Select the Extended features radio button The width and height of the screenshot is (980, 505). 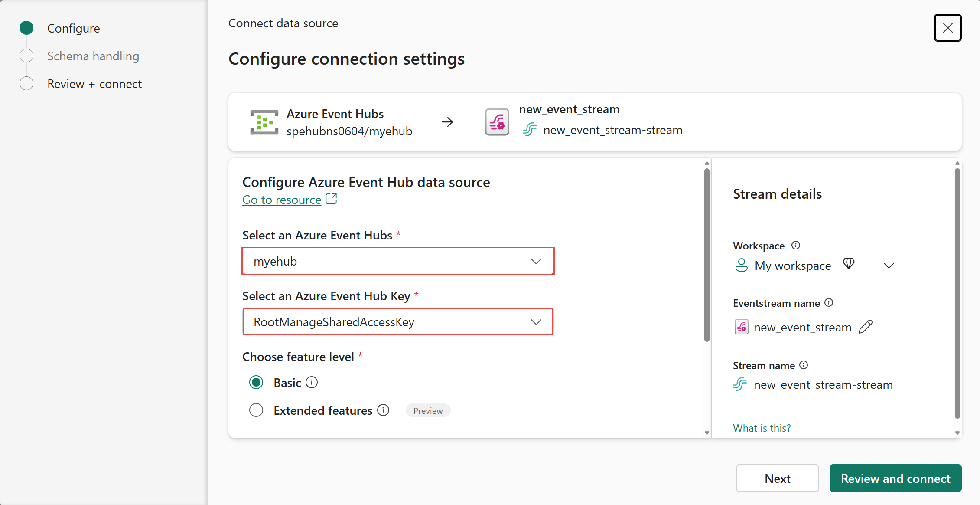coord(256,410)
